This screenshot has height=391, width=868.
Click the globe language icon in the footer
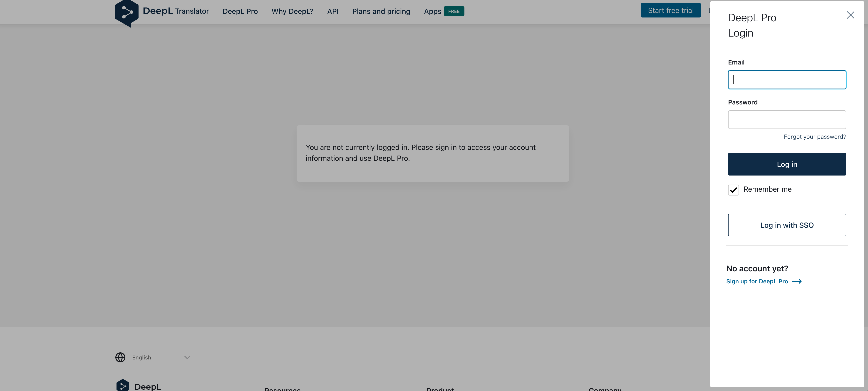point(120,357)
